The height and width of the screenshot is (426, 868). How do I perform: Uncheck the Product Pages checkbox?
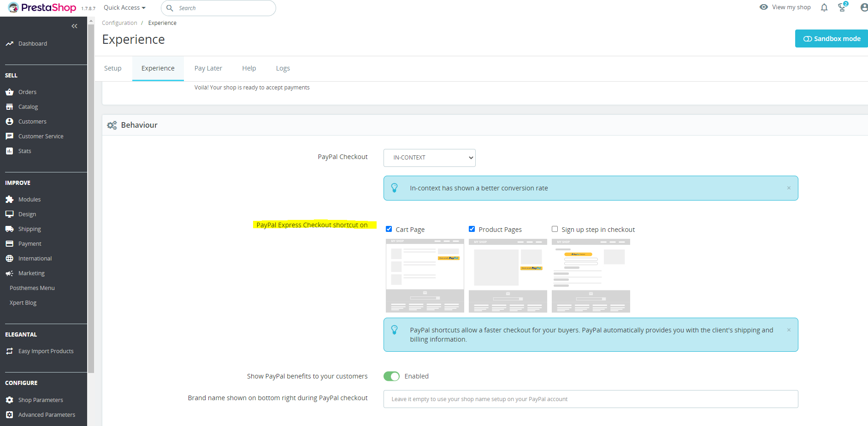point(472,229)
